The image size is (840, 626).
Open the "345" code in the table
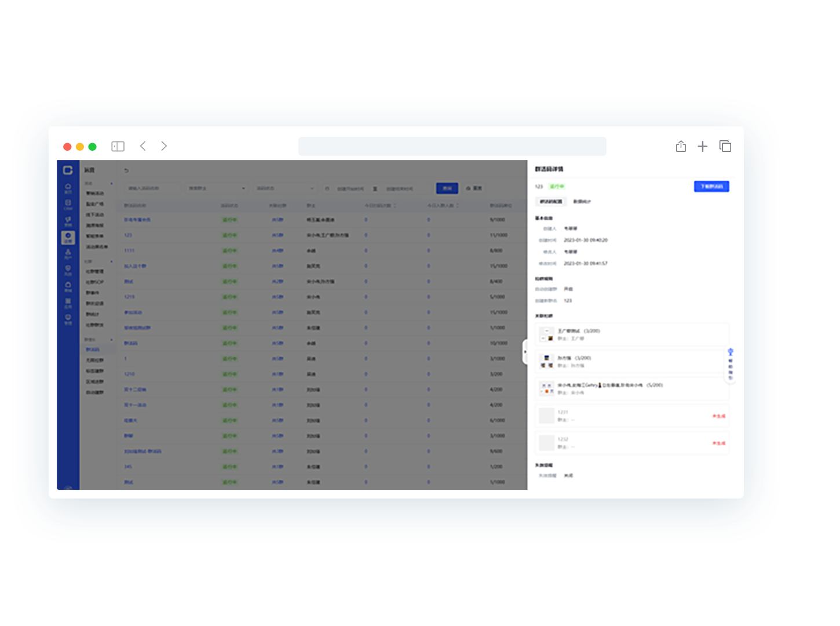coord(128,467)
